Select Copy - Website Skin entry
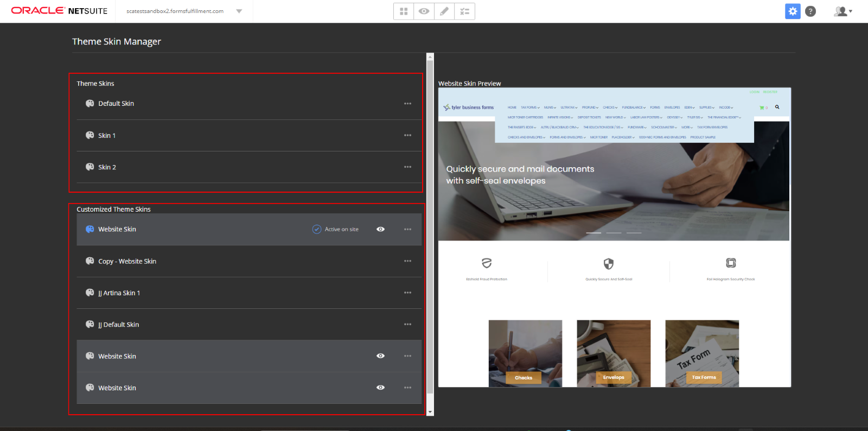The width and height of the screenshot is (868, 431). [127, 262]
